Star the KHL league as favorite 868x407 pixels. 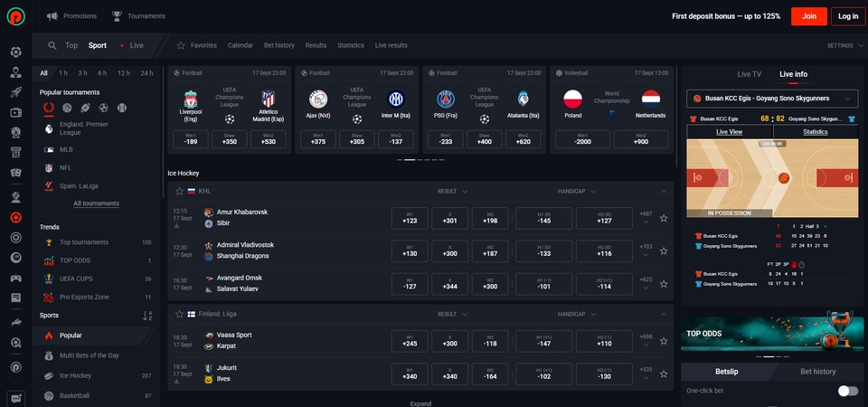click(x=179, y=191)
